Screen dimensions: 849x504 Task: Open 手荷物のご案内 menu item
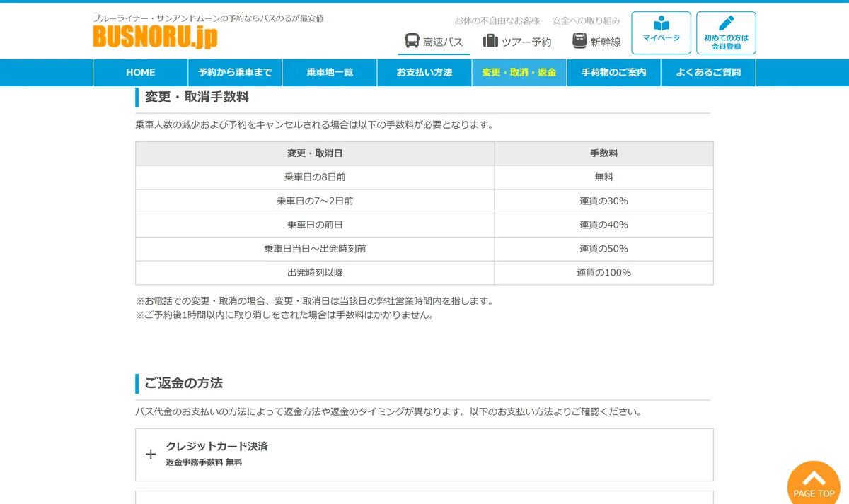(x=613, y=72)
